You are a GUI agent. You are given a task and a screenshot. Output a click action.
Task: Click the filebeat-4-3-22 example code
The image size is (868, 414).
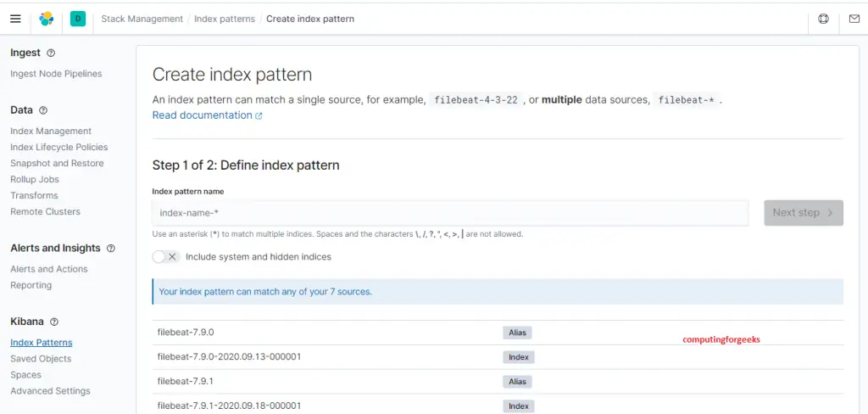tap(476, 100)
